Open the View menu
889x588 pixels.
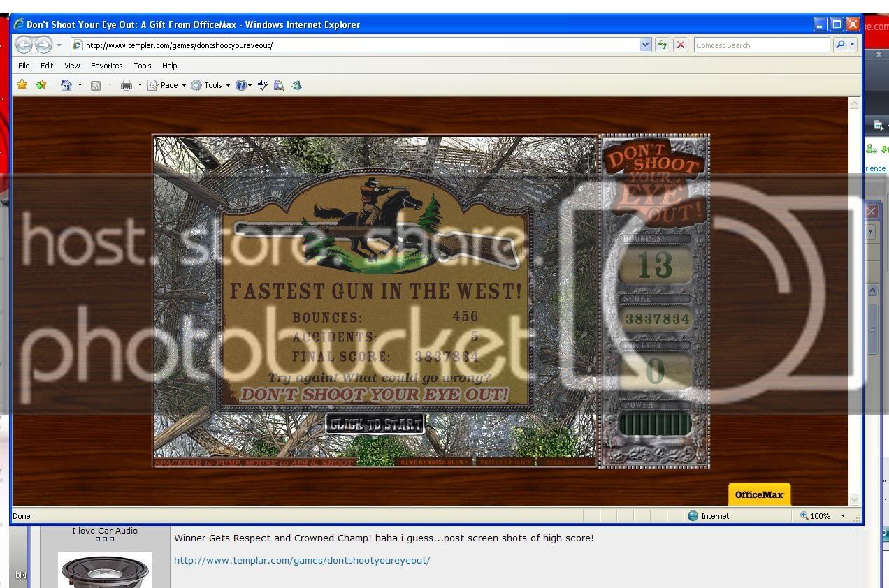(72, 66)
